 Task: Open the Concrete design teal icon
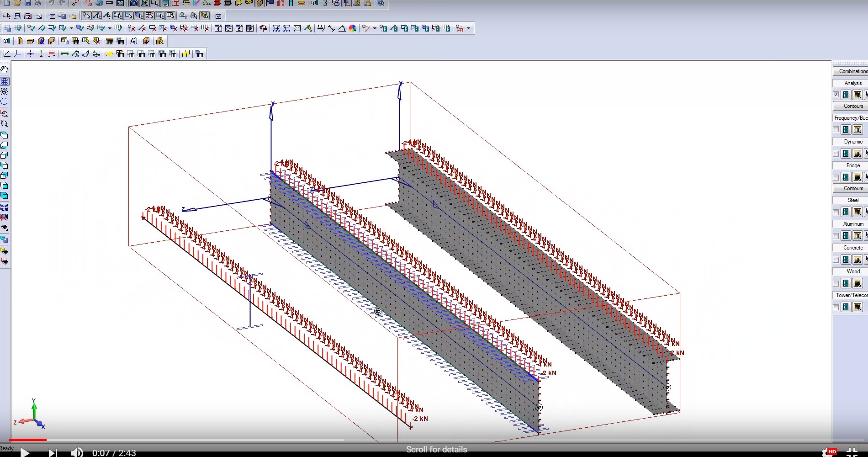point(846,260)
